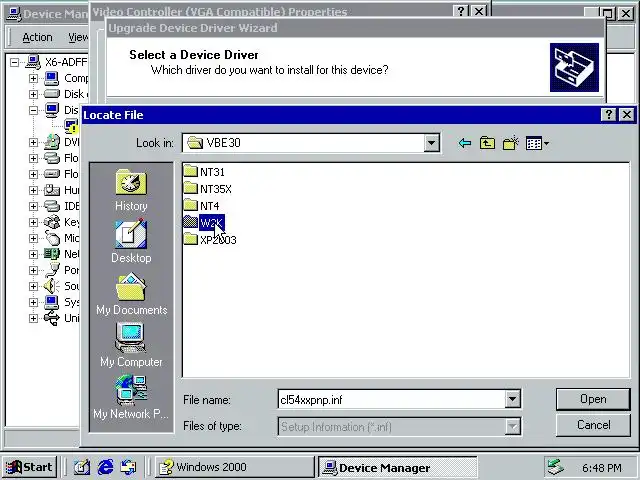Click the Cancel button

point(593,425)
